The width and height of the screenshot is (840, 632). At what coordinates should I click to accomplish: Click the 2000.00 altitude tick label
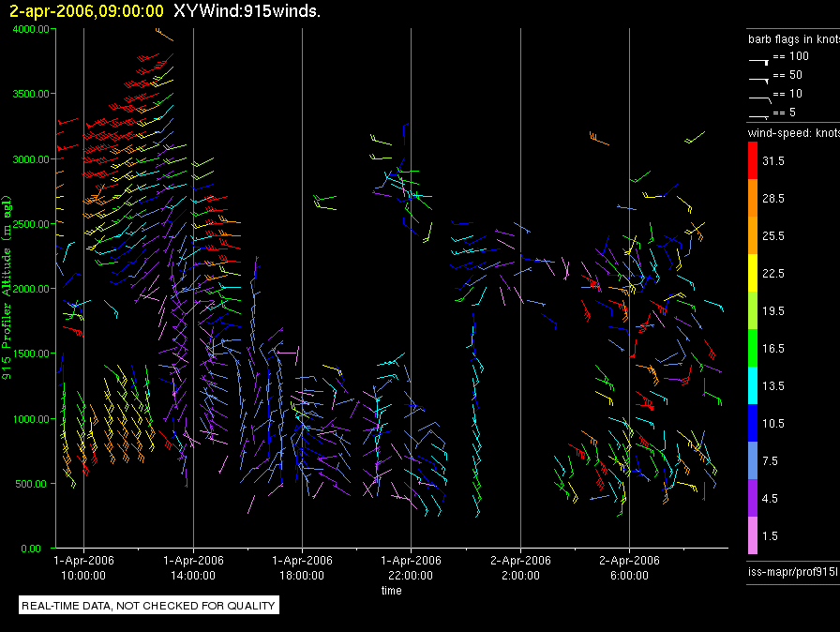click(31, 289)
